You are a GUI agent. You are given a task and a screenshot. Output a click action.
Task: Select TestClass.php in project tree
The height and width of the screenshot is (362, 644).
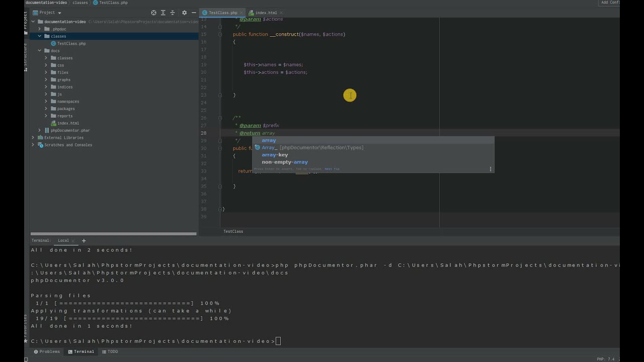click(71, 44)
